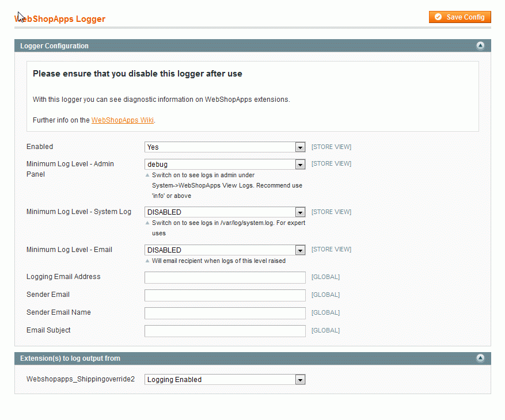Image resolution: width=505 pixels, height=420 pixels.
Task: Open the WebShopApps Wiki link
Action: pos(123,120)
